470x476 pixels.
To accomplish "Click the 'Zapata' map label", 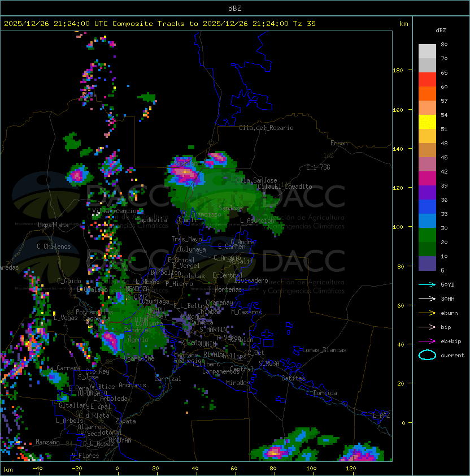I will (x=125, y=421).
